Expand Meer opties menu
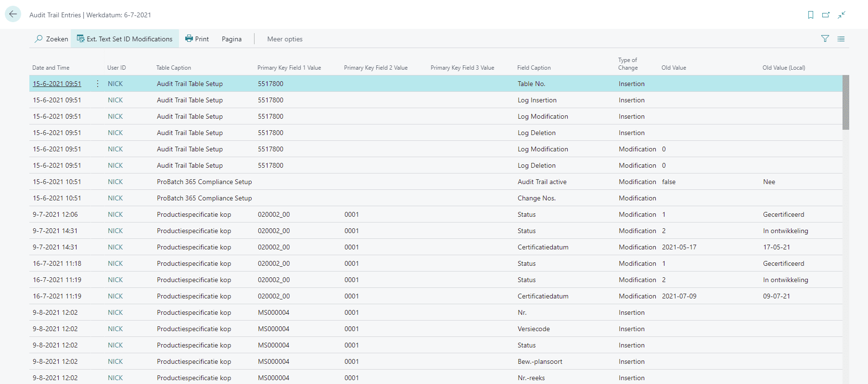Screen dimensions: 868x384 point(284,39)
